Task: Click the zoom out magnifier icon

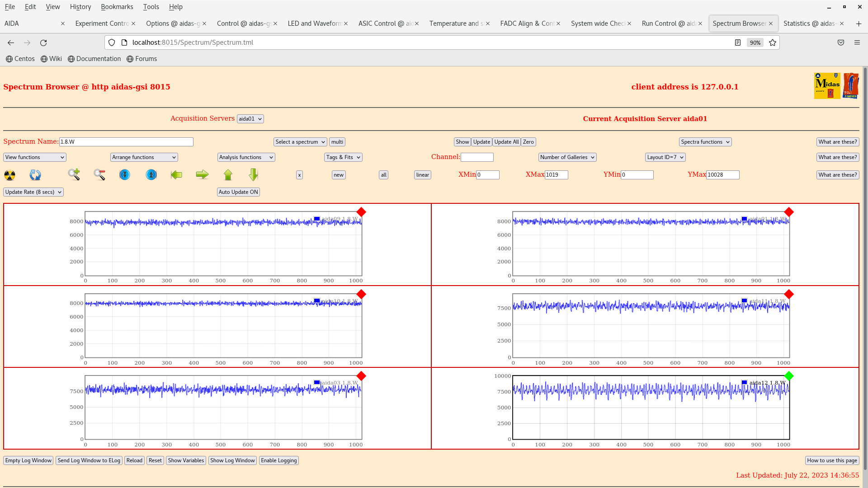Action: click(x=99, y=175)
